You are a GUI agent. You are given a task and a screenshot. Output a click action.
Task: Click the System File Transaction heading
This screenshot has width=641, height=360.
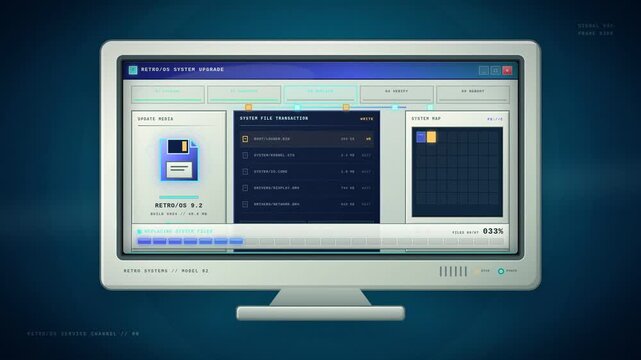click(x=274, y=119)
